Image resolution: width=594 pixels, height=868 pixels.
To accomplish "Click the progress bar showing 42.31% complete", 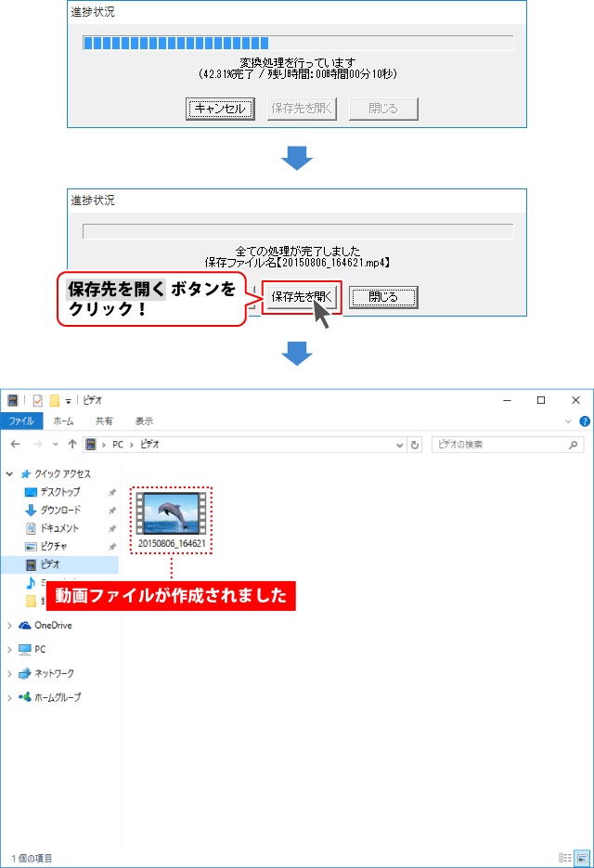I will (298, 43).
